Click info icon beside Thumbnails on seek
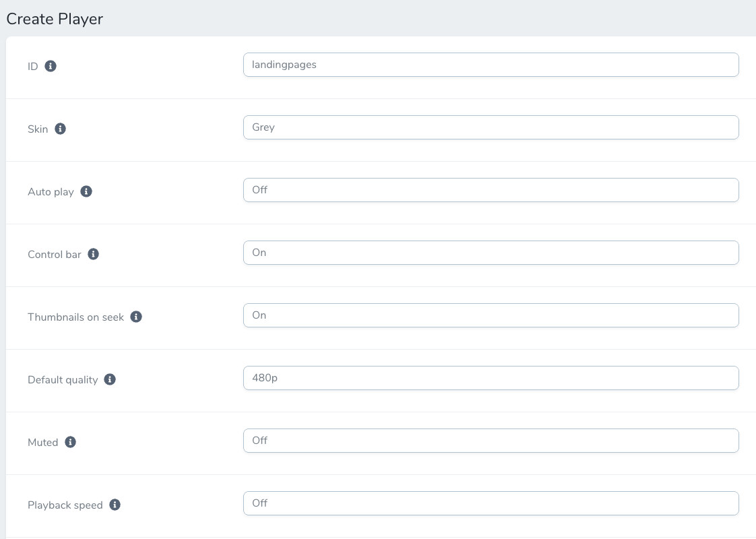 tap(137, 317)
